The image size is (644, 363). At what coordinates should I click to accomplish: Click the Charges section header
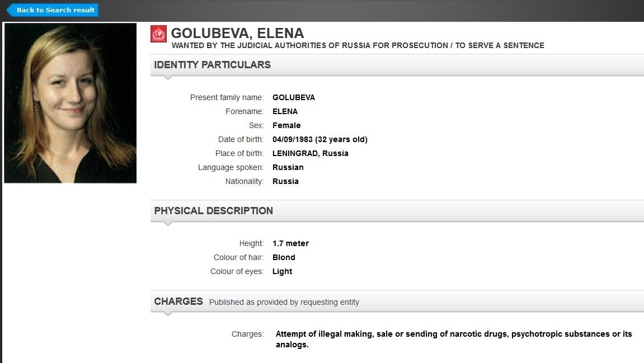(x=397, y=301)
